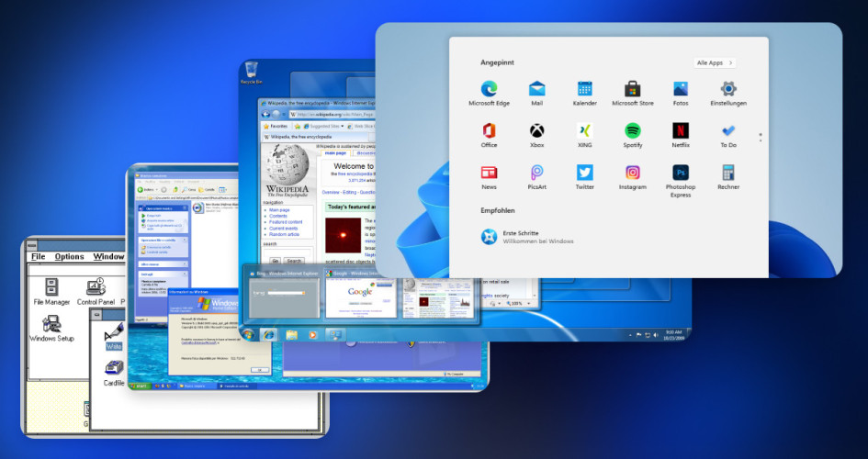Open Recycle Bin on Windows 7 desktop

251,73
